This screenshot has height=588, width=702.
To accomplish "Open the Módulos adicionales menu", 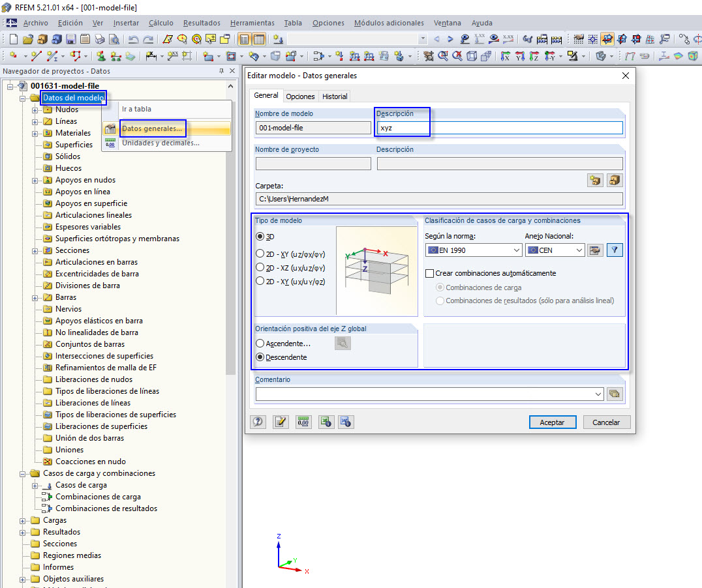I will [389, 23].
